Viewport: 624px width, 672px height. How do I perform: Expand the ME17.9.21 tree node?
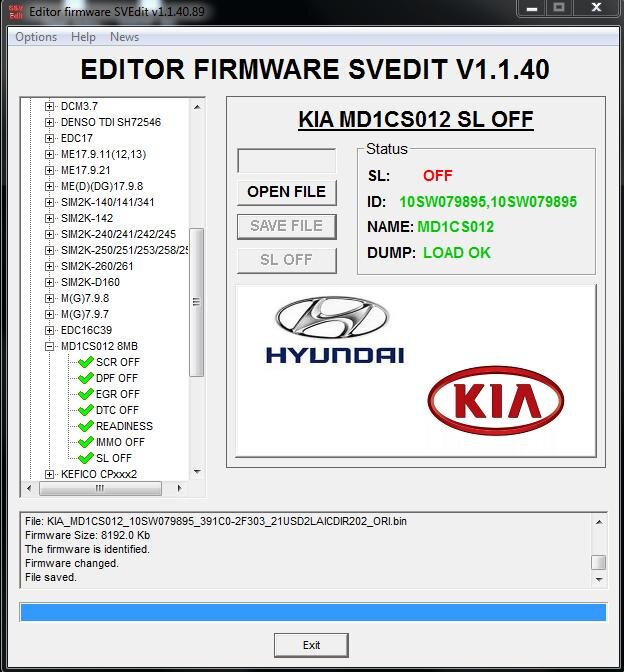49,171
